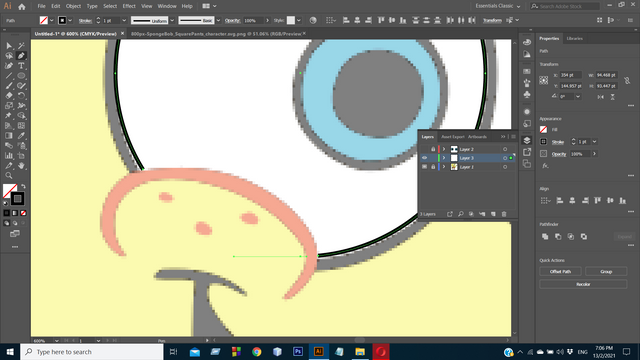Open the Essentials Classic workspace dropdown
Viewport: 640px width, 360px height.
click(x=498, y=6)
